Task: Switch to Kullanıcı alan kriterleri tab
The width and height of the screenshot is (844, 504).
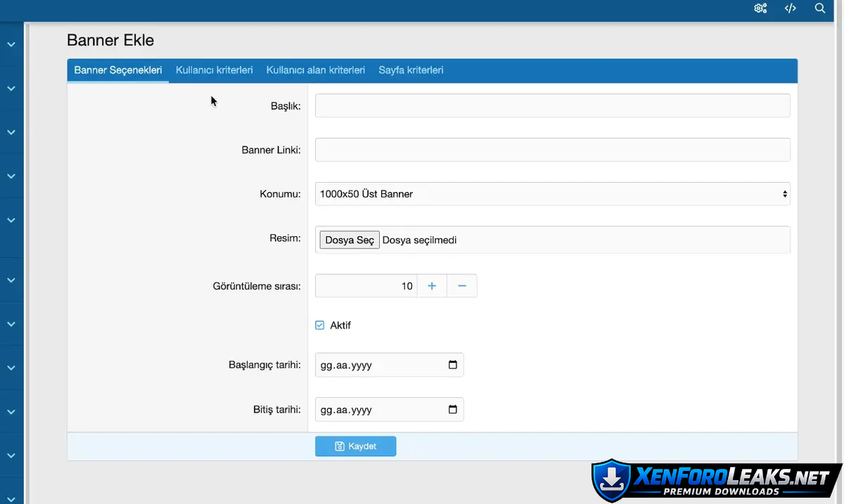Action: [x=315, y=70]
